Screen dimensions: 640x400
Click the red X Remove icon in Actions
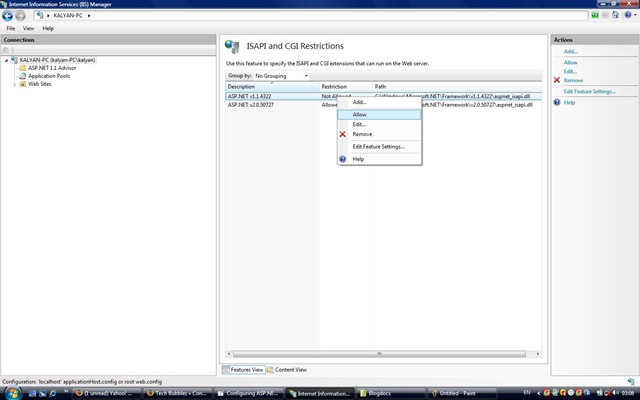coord(556,80)
